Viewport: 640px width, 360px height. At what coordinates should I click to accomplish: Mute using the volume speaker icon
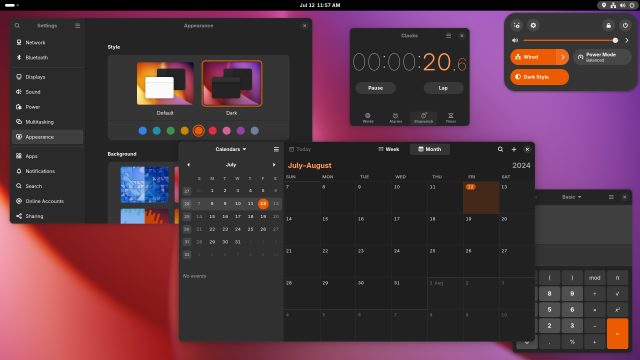coord(515,40)
